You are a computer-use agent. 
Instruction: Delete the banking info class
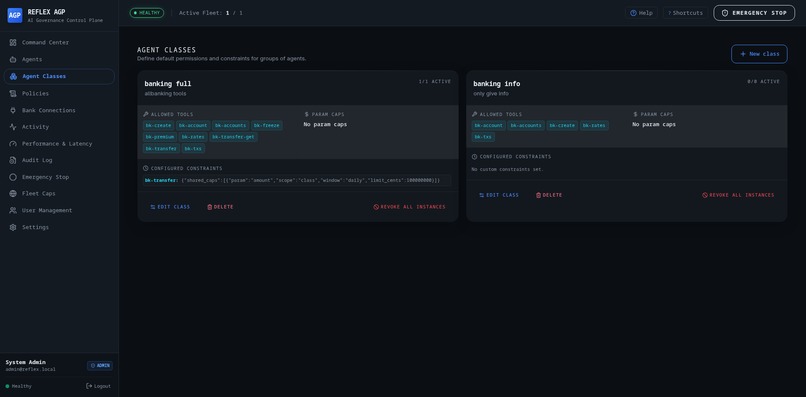coord(549,195)
